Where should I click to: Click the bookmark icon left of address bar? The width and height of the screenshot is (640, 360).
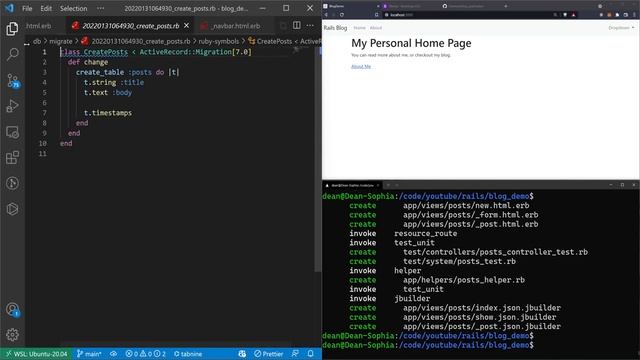tap(377, 15)
